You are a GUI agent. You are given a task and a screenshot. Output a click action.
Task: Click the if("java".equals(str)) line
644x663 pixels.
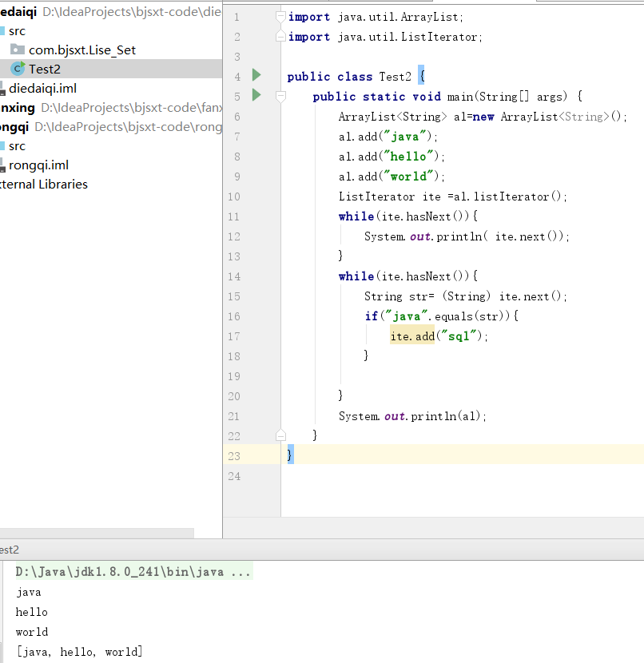coord(442,316)
